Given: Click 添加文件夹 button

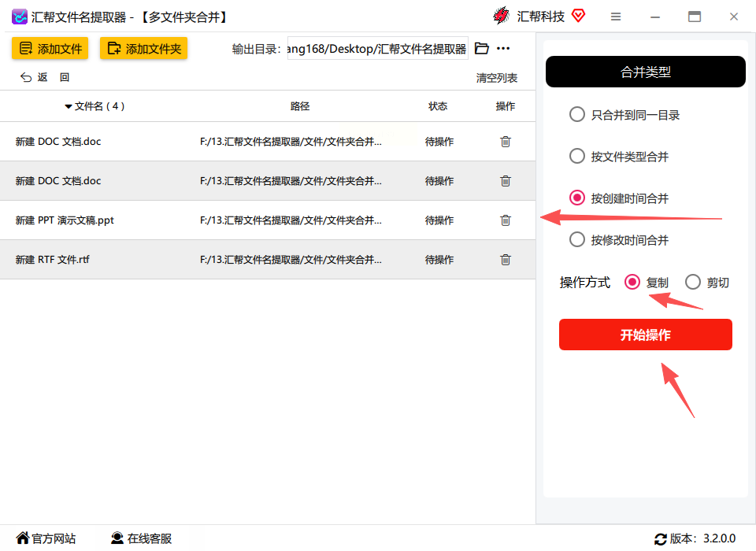Looking at the screenshot, I should [143, 48].
